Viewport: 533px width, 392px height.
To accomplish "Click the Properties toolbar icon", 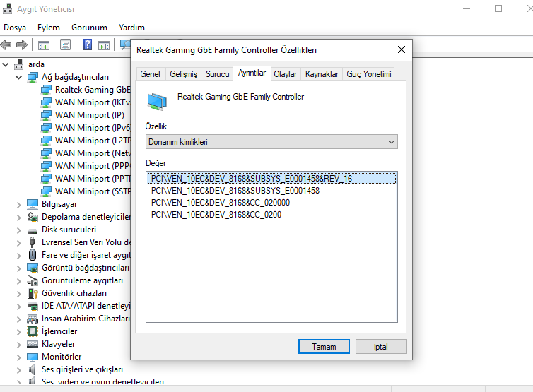I will coord(65,44).
